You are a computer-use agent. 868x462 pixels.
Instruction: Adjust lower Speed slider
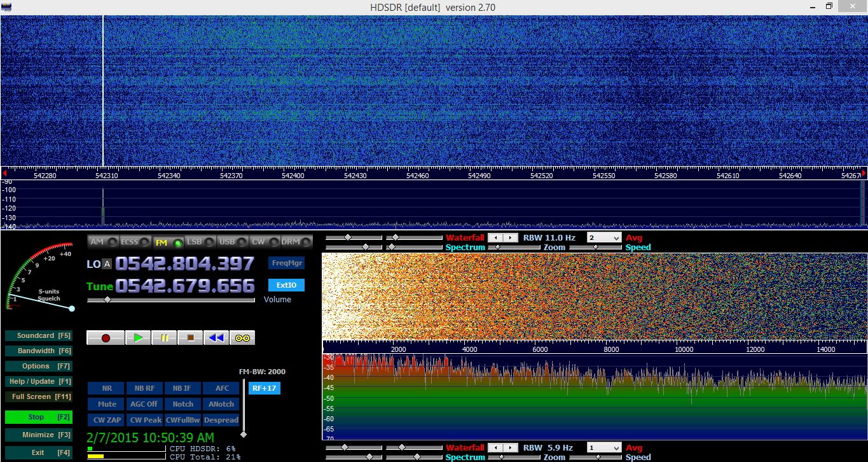click(x=595, y=457)
